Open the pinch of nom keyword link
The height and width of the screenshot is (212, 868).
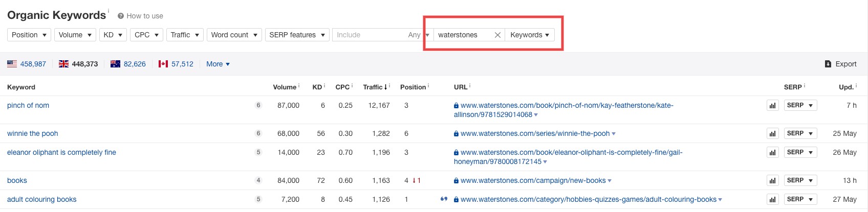[28, 105]
